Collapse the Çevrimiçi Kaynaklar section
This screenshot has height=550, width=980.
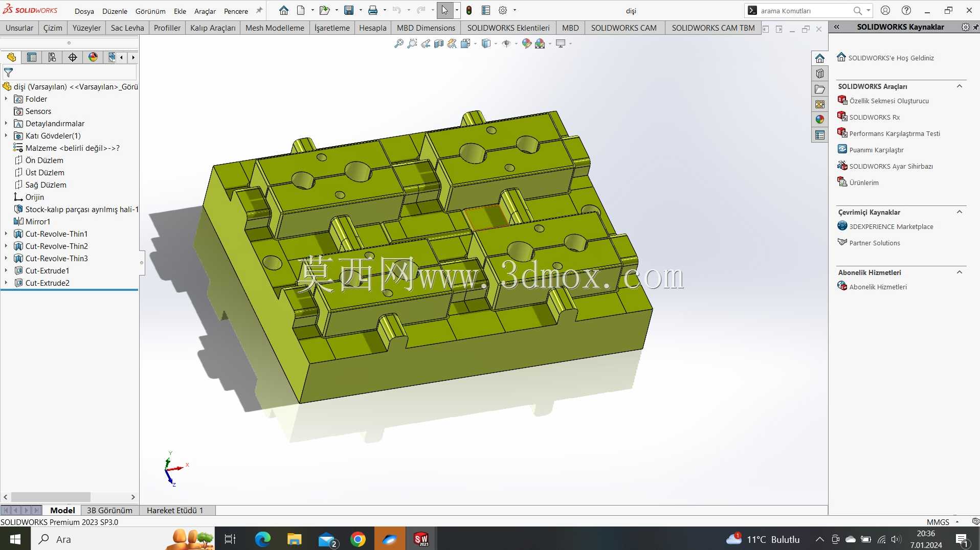click(x=960, y=212)
